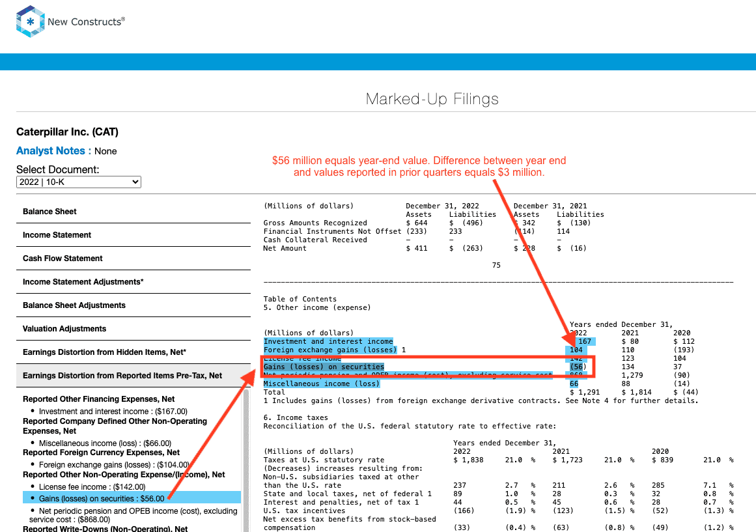Select the Foreign exchange gains (losses) : ($104.00) item
The image size is (756, 532).
point(114,465)
